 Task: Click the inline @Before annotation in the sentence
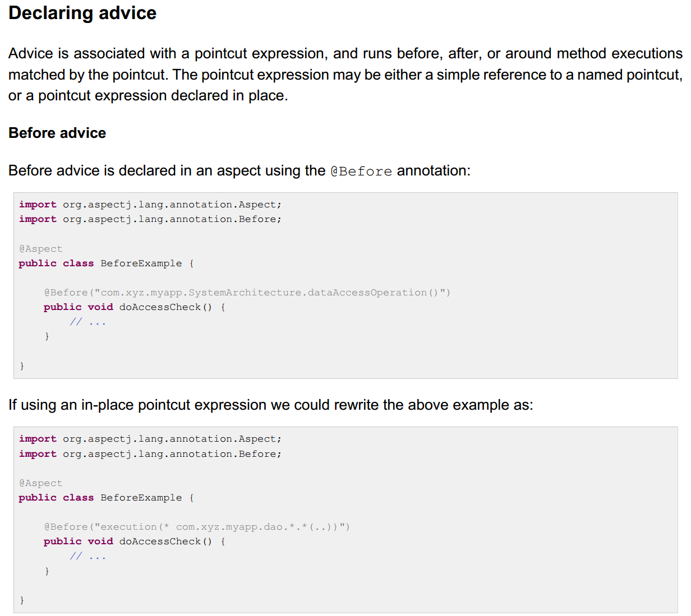click(361, 171)
